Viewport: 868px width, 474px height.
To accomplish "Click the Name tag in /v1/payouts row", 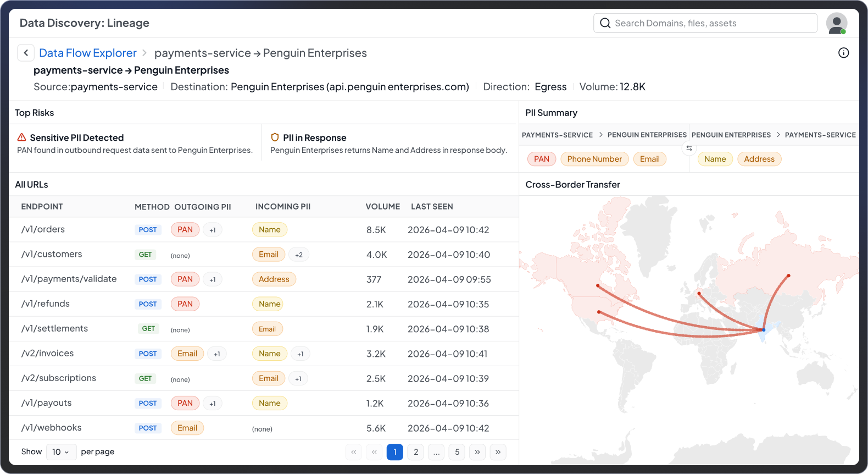I will coord(270,403).
